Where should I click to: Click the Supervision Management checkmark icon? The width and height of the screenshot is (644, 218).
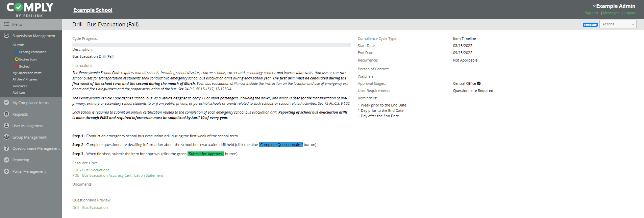(x=6, y=35)
